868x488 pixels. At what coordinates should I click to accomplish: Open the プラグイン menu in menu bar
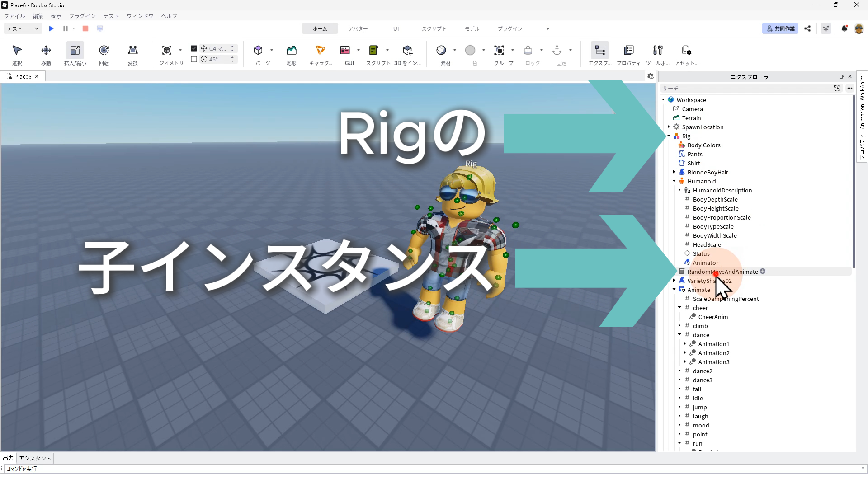tap(82, 16)
